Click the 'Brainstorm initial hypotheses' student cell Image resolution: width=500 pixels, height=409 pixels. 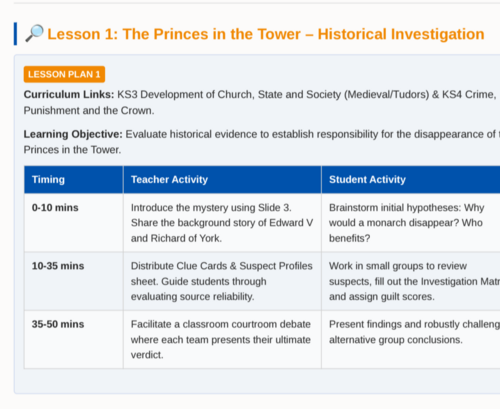click(x=411, y=223)
